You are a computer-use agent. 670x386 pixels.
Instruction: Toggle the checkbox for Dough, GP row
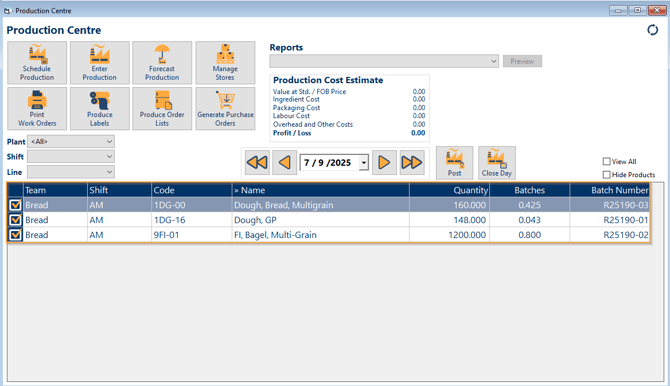[15, 220]
